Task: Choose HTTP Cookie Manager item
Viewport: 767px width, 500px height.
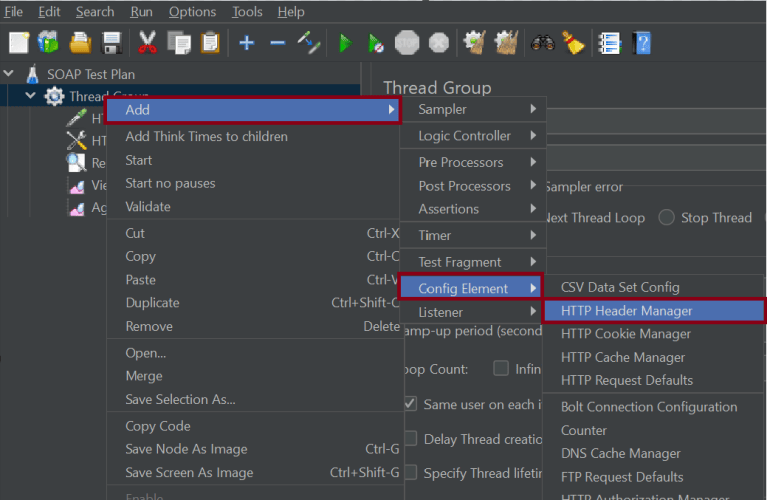Action: tap(654, 334)
